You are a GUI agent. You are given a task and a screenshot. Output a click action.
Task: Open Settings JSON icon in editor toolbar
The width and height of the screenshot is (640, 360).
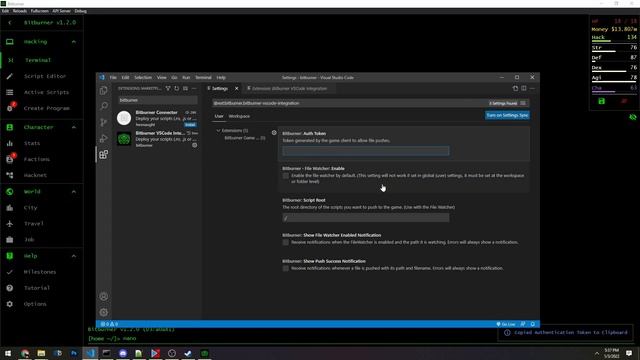tap(515, 88)
